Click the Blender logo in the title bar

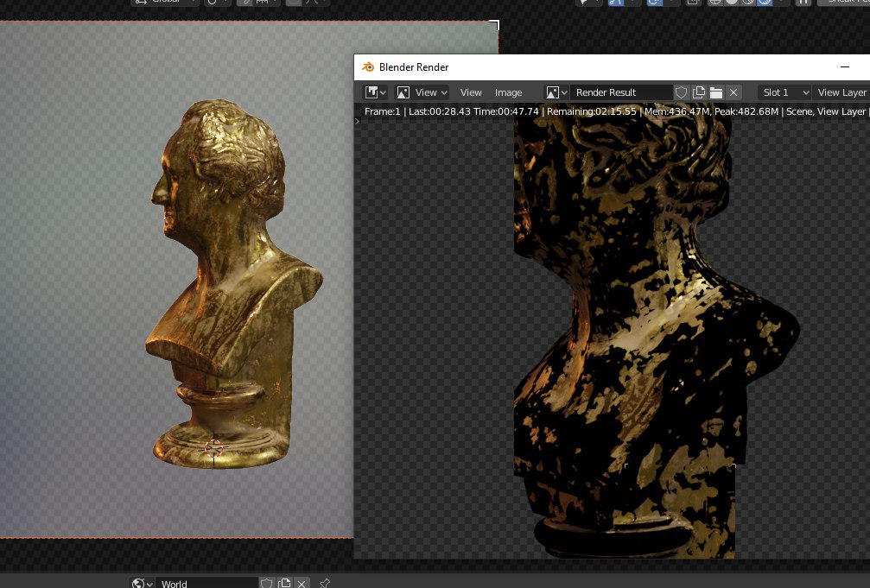[368, 67]
